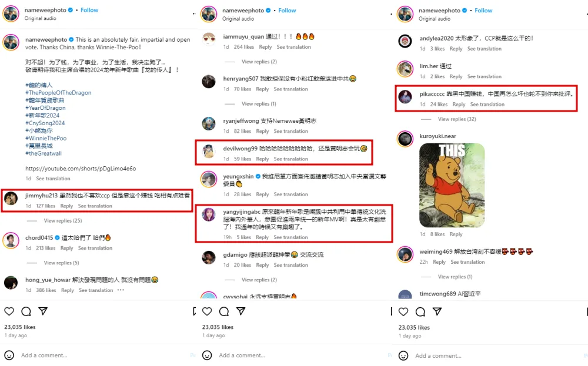Open yeungxshin's profile username
Image resolution: width=588 pixels, height=366 pixels.
(238, 176)
